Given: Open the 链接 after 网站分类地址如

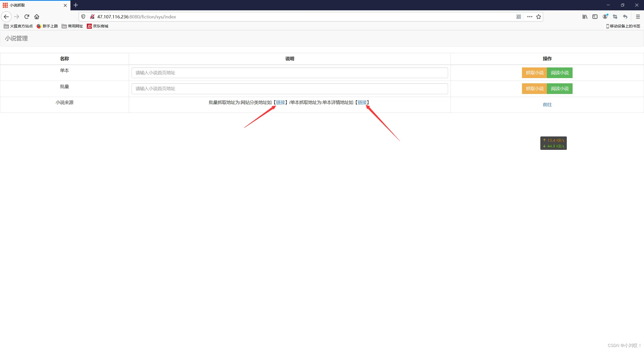Looking at the screenshot, I should coord(280,102).
